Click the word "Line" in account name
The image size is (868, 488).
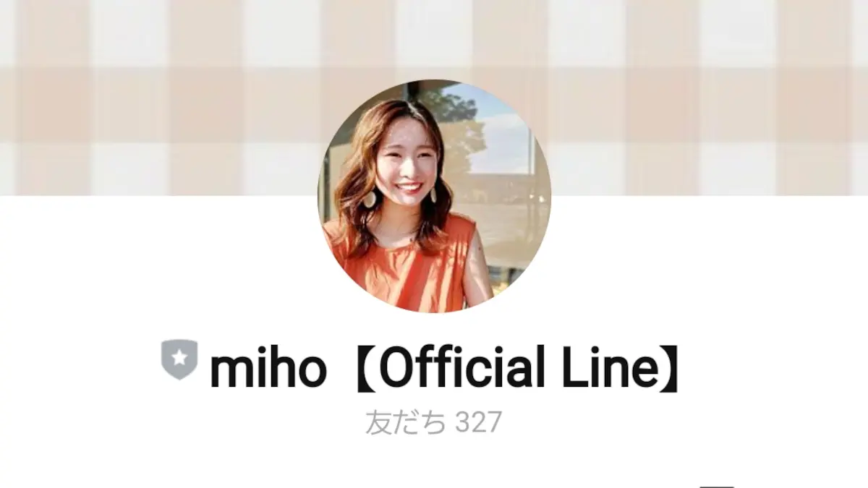tap(608, 368)
